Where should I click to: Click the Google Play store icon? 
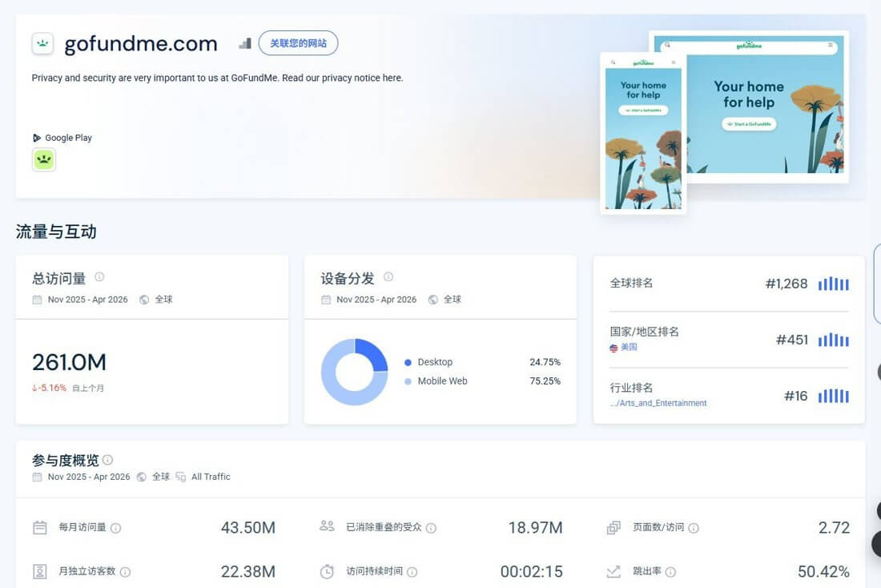tap(37, 138)
